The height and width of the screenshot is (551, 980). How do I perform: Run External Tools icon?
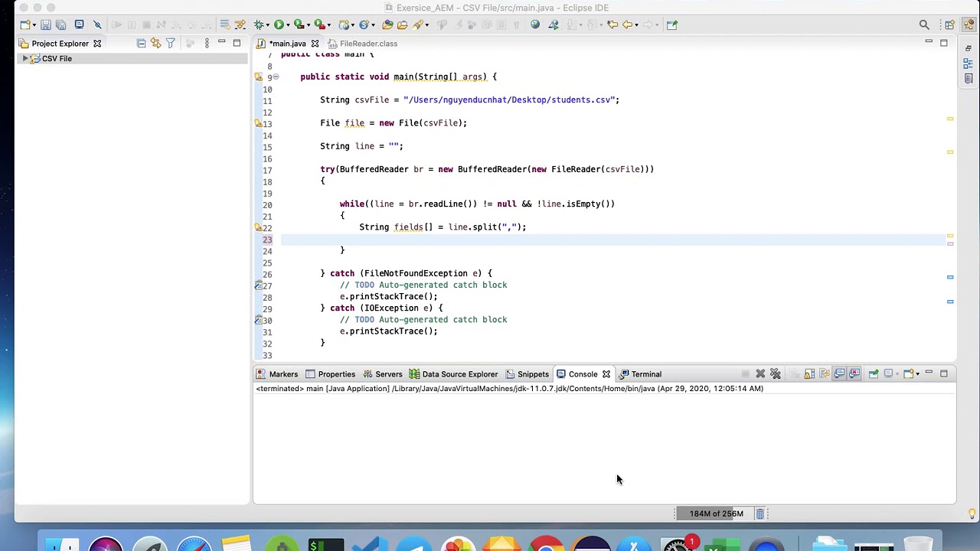320,24
